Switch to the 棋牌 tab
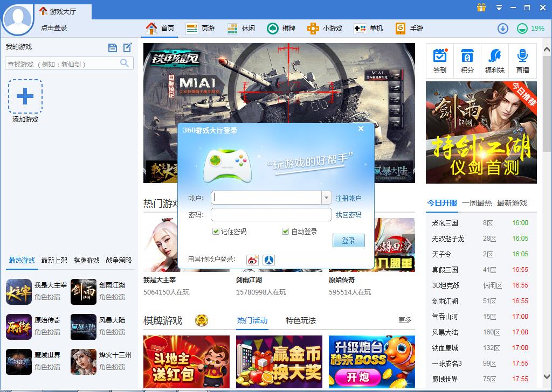This screenshot has width=552, height=392. pyautogui.click(x=281, y=29)
